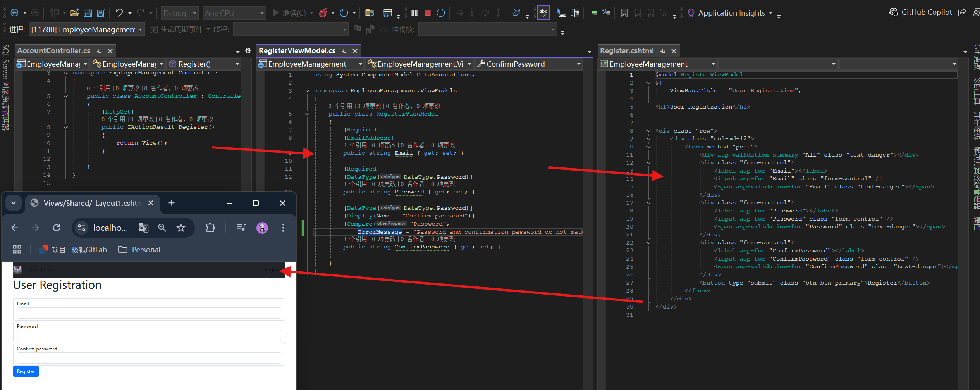Click the Save file icon
The height and width of the screenshot is (390, 980).
click(88, 13)
